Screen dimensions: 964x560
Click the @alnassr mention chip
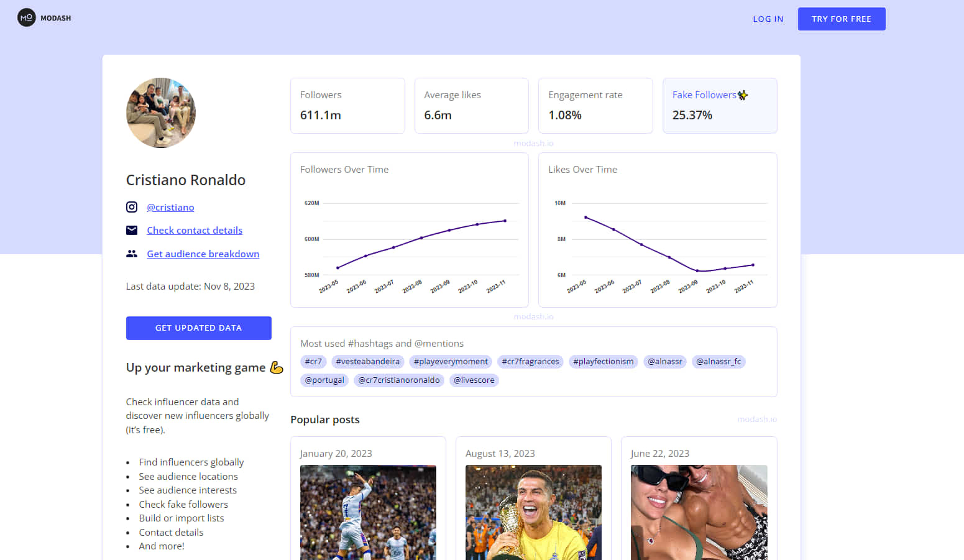pos(665,362)
